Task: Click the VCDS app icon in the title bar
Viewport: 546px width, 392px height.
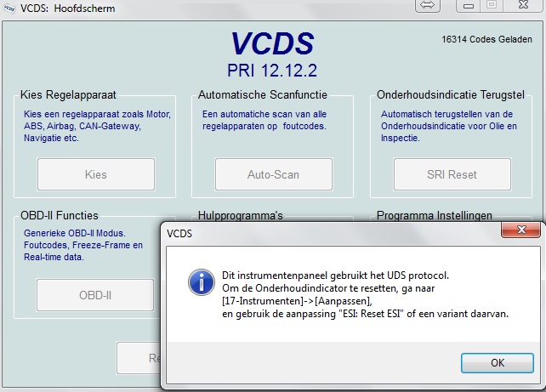Action: click(x=9, y=9)
